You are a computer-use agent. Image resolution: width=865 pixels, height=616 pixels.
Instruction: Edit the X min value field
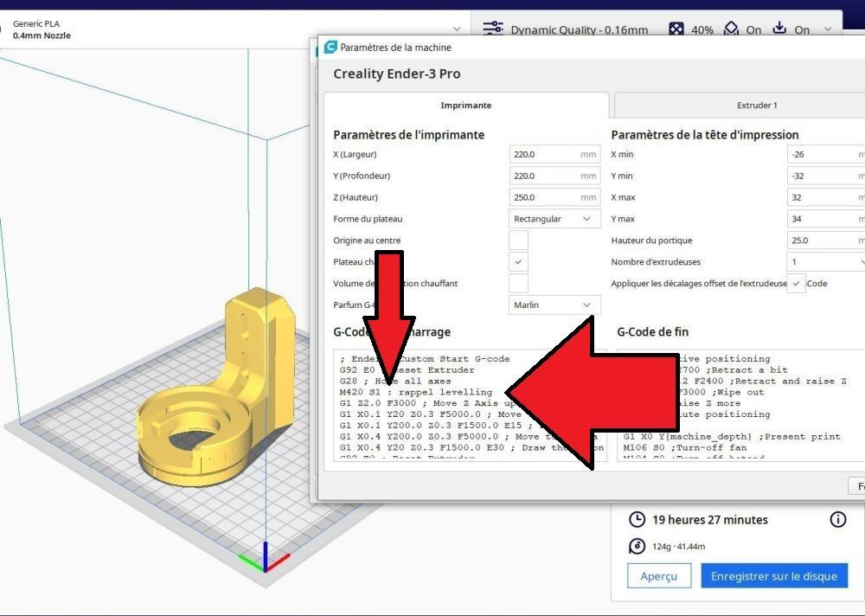pos(826,154)
